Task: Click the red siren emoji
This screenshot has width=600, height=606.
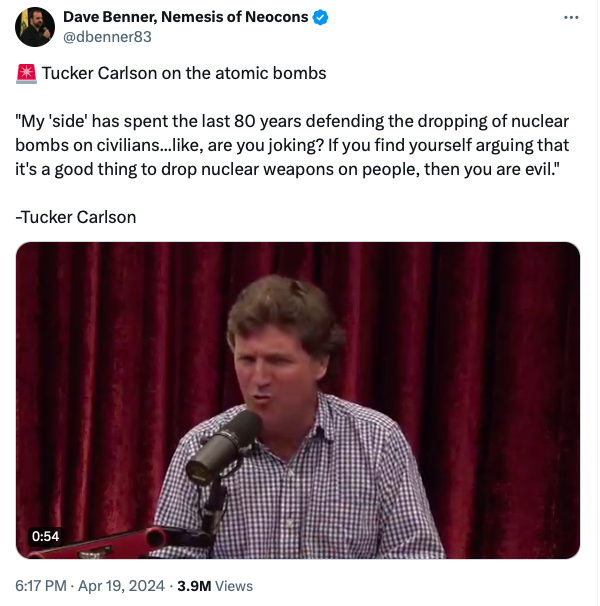Action: click(27, 73)
